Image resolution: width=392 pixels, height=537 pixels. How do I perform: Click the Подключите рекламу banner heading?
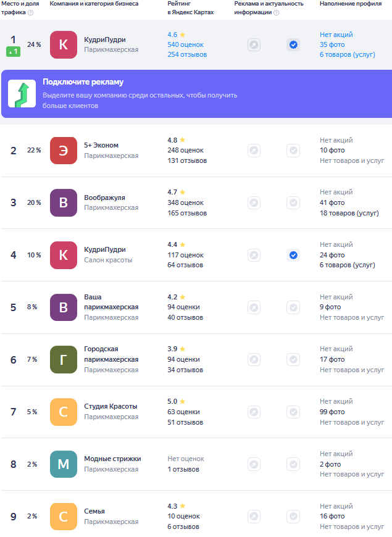pos(83,82)
